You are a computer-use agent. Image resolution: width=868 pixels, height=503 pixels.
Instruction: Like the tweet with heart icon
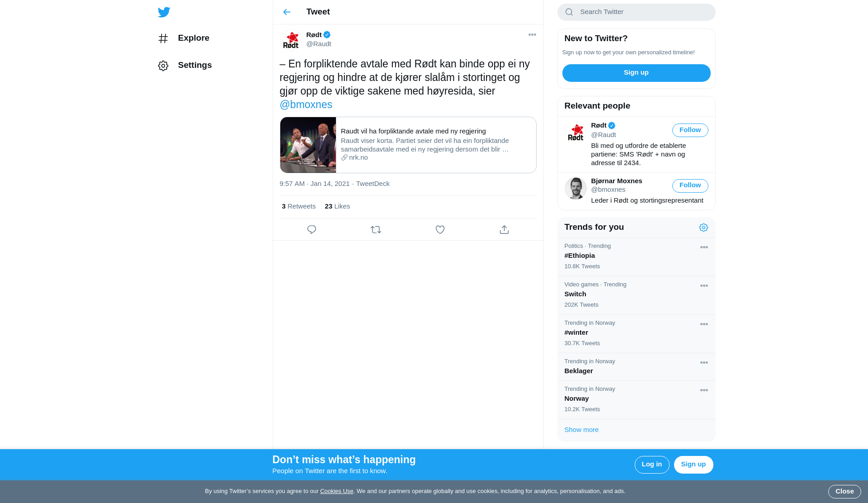[440, 230]
